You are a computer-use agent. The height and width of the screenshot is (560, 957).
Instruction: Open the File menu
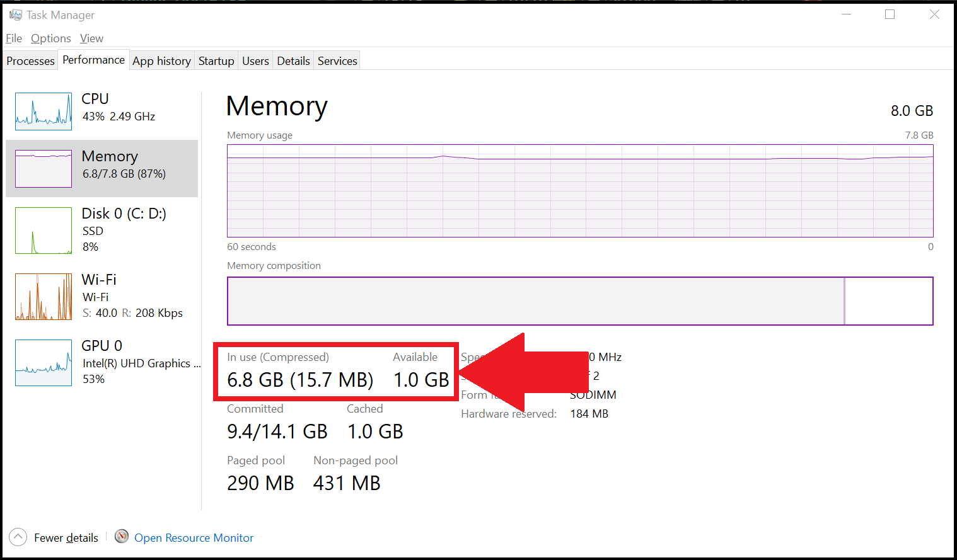pyautogui.click(x=14, y=38)
